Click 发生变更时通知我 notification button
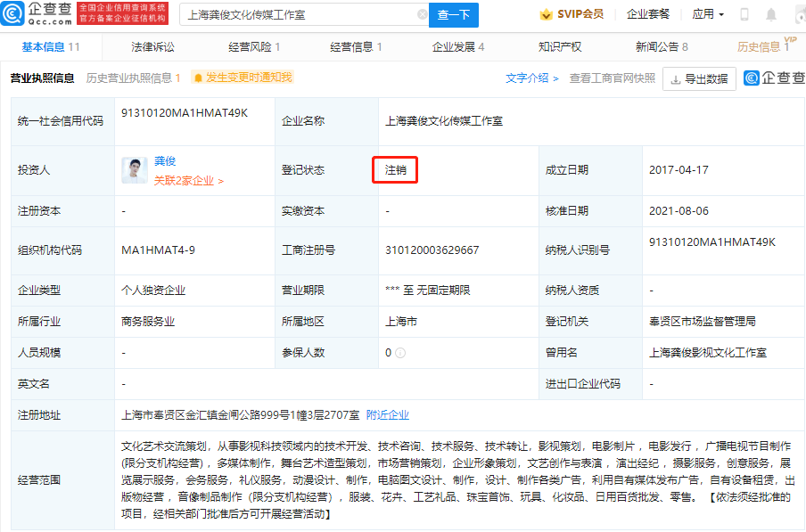This screenshot has width=806, height=532. pyautogui.click(x=243, y=78)
